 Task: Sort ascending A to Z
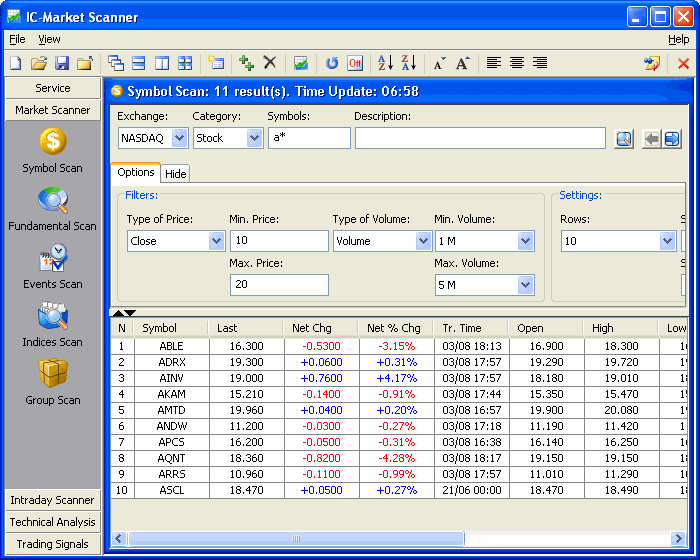point(386,63)
